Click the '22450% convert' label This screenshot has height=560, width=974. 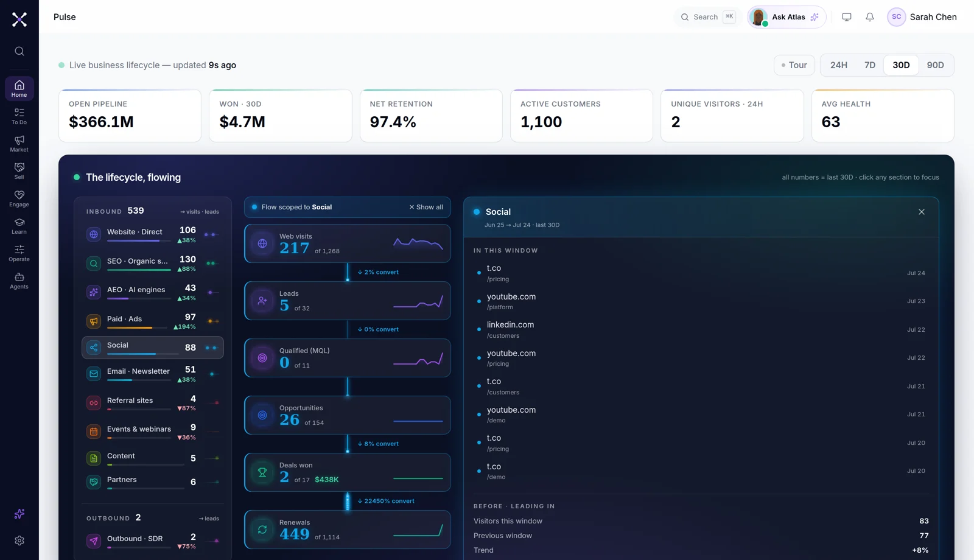tap(386, 501)
